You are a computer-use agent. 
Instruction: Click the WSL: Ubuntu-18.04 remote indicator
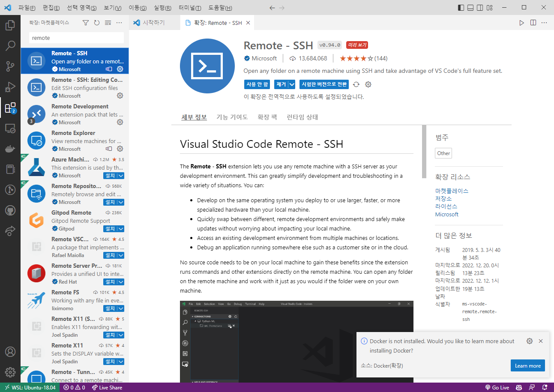tap(30, 387)
